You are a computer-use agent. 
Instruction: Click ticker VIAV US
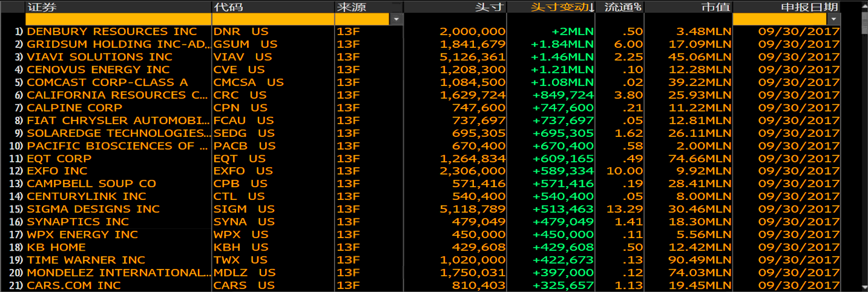pos(243,57)
